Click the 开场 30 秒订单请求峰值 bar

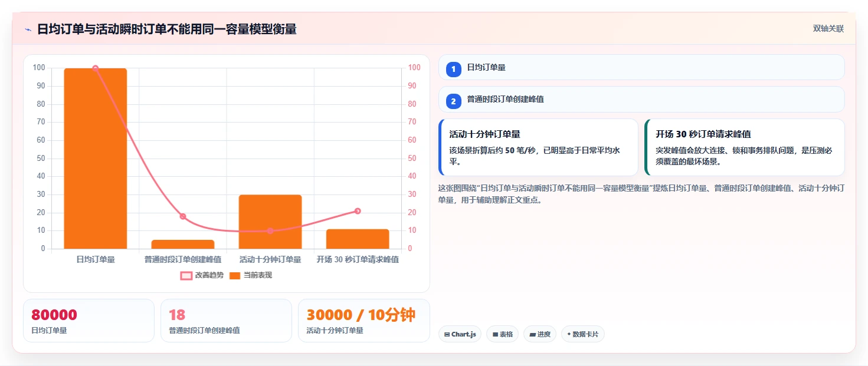(358, 239)
